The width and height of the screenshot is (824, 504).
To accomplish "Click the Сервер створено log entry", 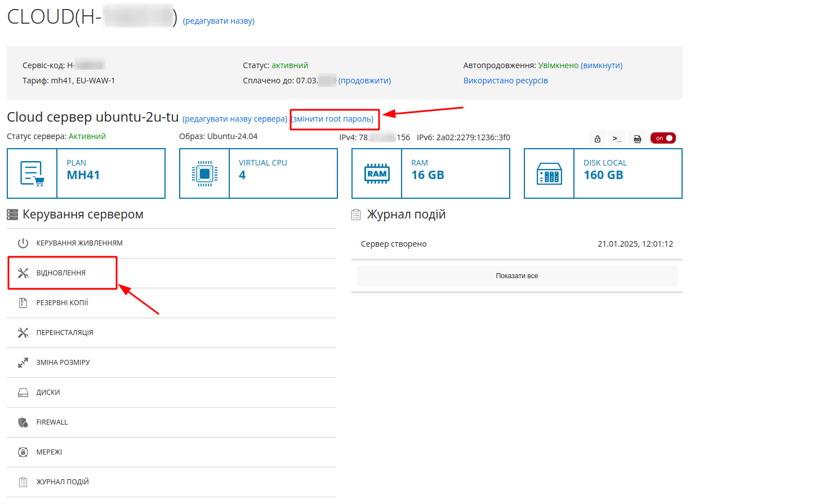I will click(x=394, y=244).
